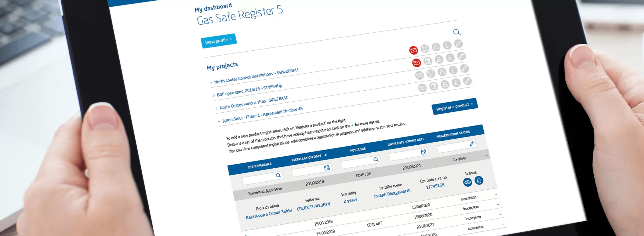The width and height of the screenshot is (644, 236).
Task: Click the Warranty Expiry Date column header
Action: (406, 142)
